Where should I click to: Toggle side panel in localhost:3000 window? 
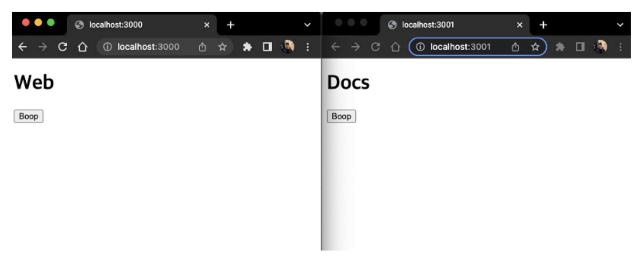click(267, 47)
